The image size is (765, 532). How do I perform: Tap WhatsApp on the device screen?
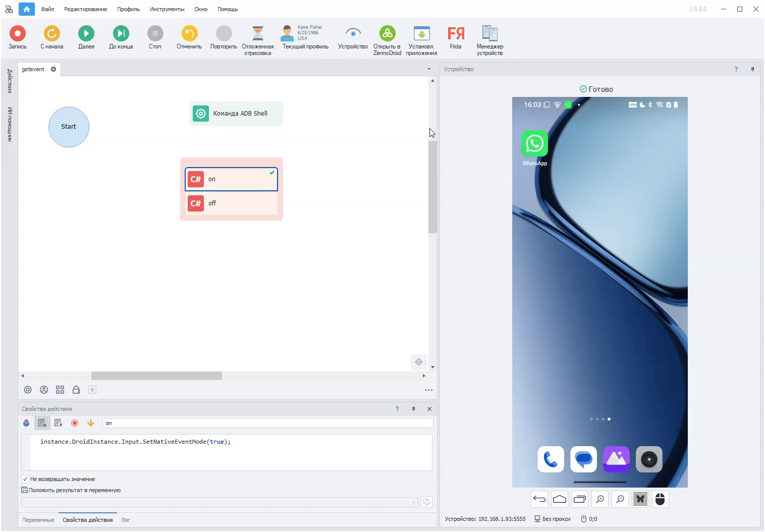[534, 147]
